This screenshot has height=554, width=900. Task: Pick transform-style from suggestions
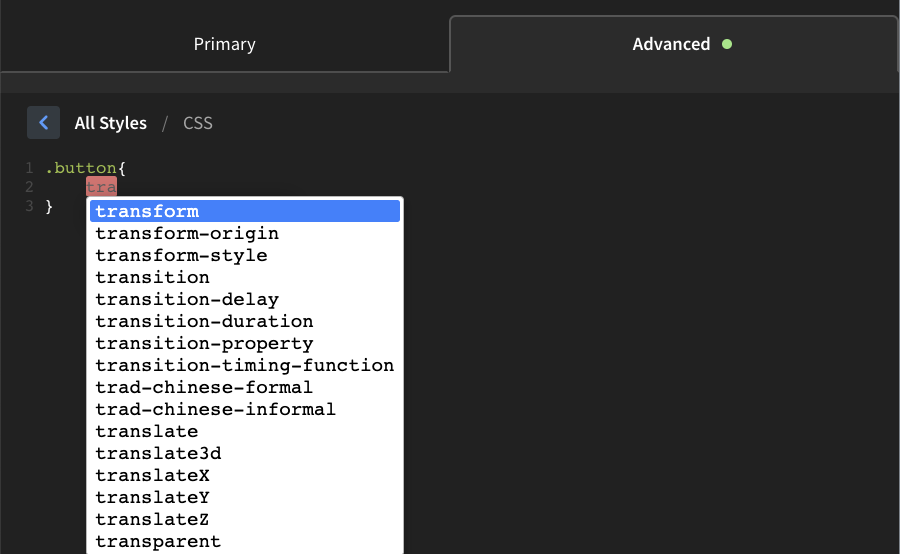pyautogui.click(x=245, y=255)
